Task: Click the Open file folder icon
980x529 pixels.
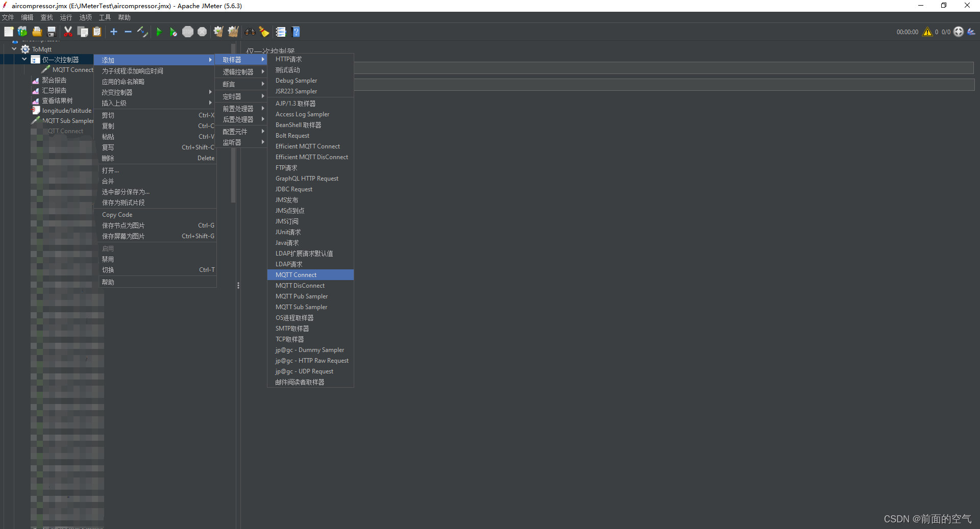Action: (37, 32)
